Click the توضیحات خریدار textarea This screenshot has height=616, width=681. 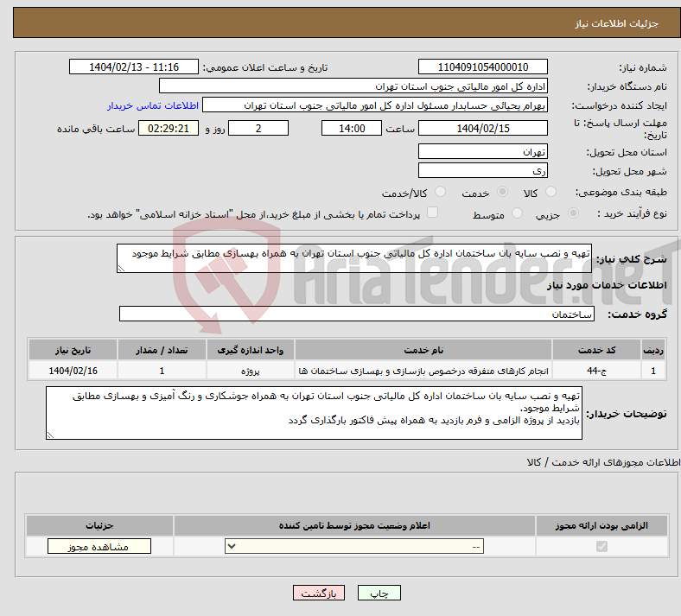314,413
